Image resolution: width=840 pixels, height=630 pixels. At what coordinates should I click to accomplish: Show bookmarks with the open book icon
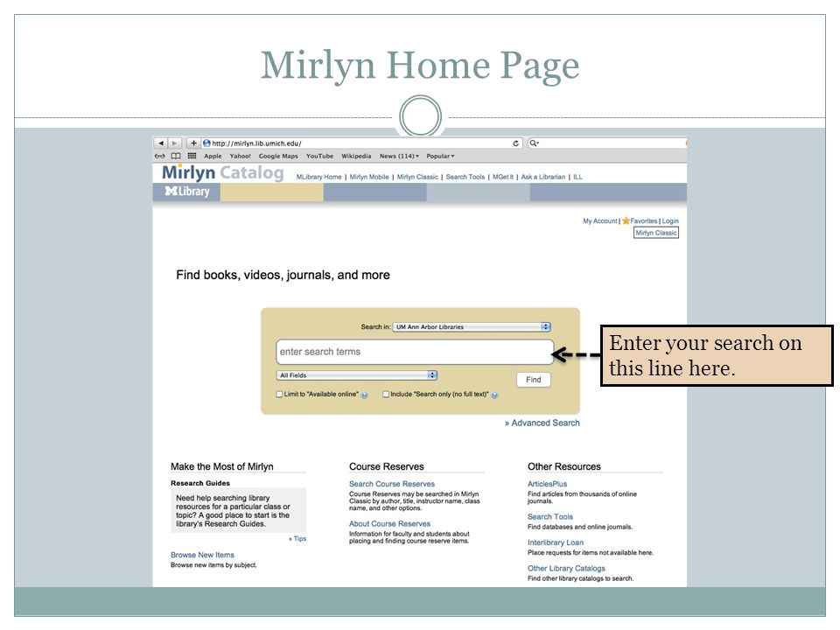[x=176, y=156]
